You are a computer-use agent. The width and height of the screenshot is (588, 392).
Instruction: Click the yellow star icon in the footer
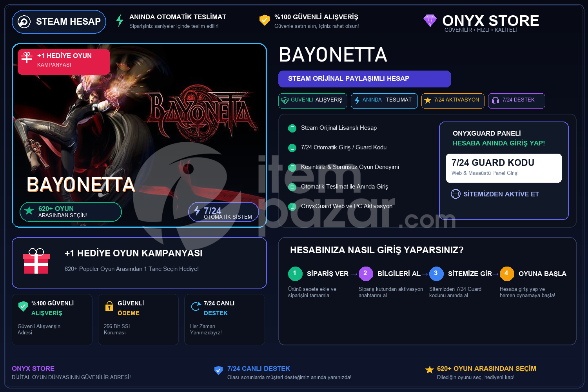(430, 370)
